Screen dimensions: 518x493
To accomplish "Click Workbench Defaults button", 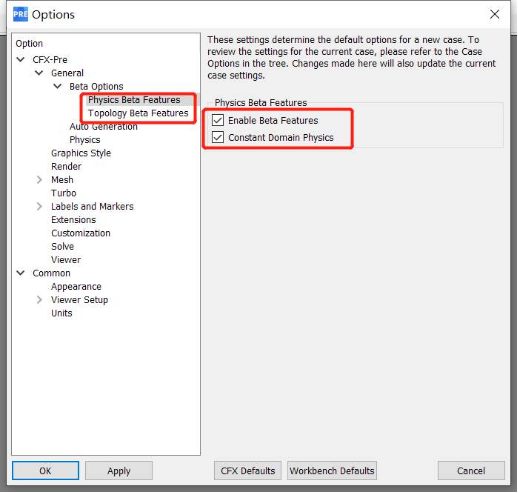I will click(x=332, y=470).
